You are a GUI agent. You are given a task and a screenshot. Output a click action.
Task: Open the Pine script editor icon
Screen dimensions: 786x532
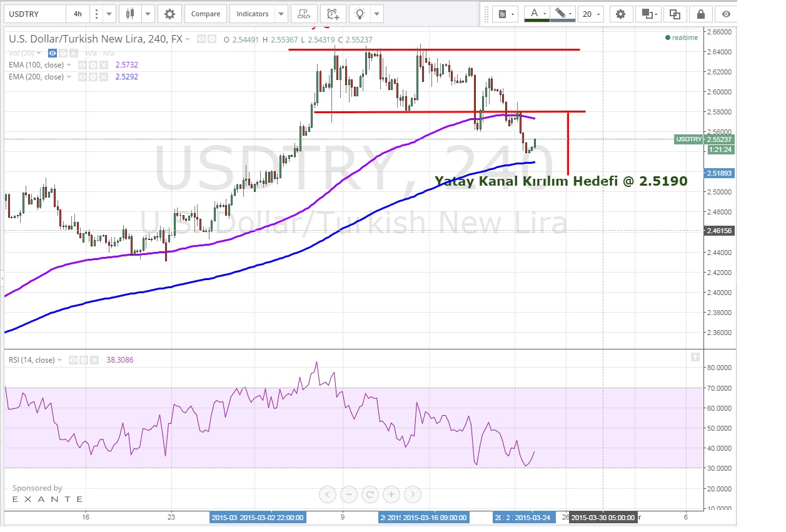pyautogui.click(x=304, y=14)
